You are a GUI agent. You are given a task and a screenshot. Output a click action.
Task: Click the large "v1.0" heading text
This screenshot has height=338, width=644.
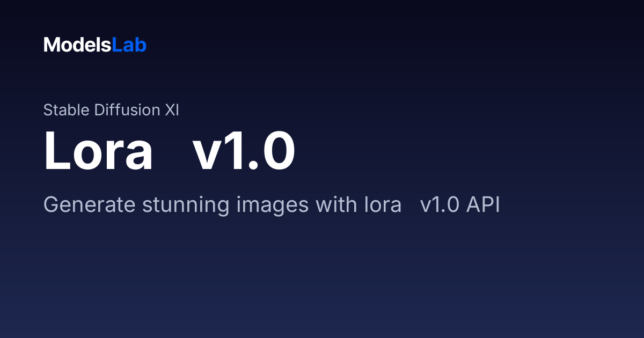point(244,151)
